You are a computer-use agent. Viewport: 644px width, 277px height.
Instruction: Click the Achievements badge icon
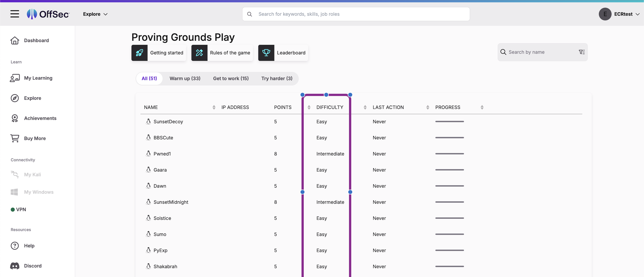coord(15,118)
